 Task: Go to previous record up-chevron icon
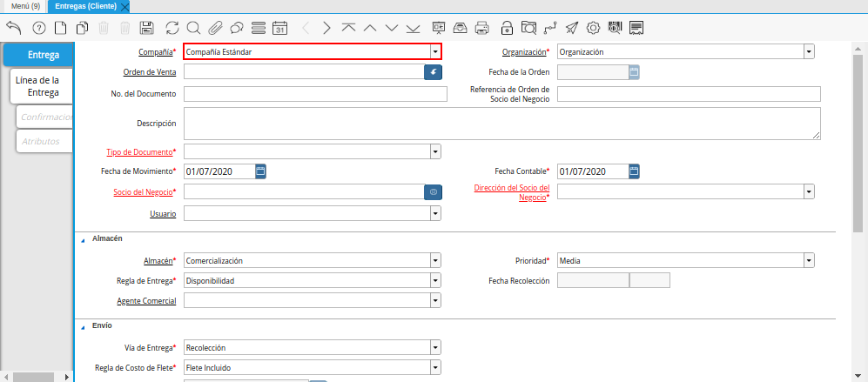(x=370, y=28)
